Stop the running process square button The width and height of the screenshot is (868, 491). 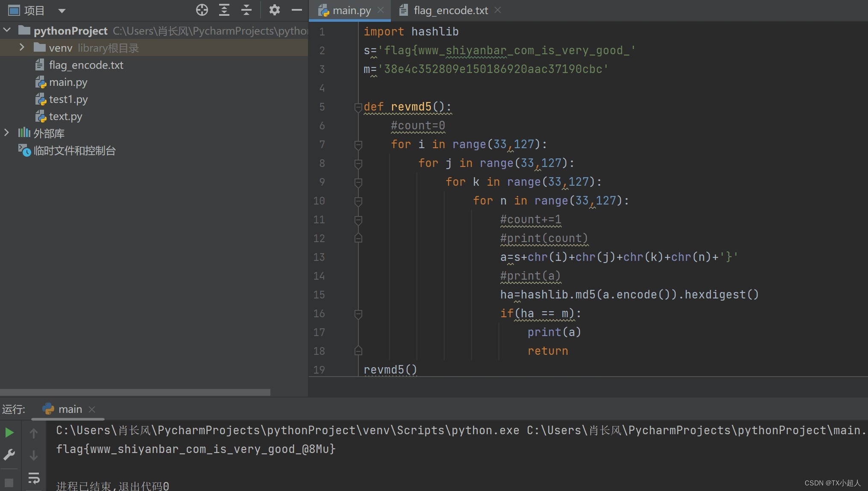click(x=9, y=483)
